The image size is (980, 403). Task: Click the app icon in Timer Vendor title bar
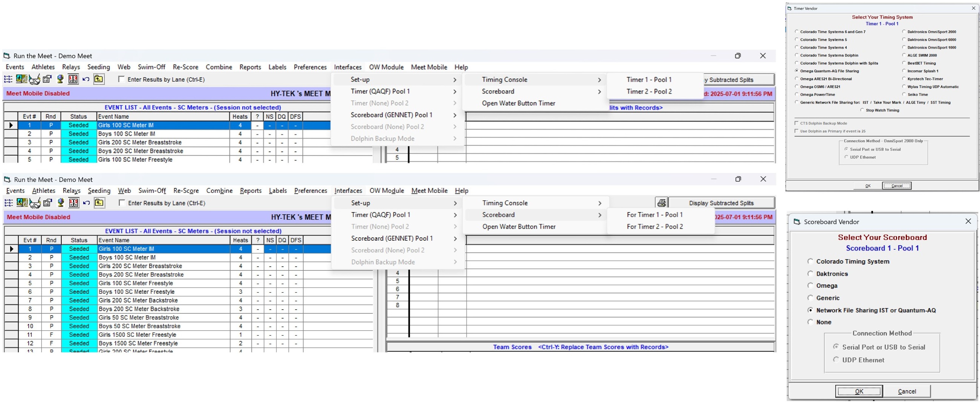[x=789, y=8]
